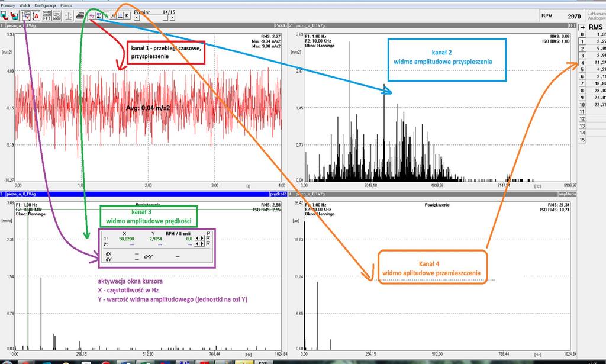The height and width of the screenshot is (364, 606).
Task: Click the 'Powiększenie' label in panel 4
Action: pos(437,205)
